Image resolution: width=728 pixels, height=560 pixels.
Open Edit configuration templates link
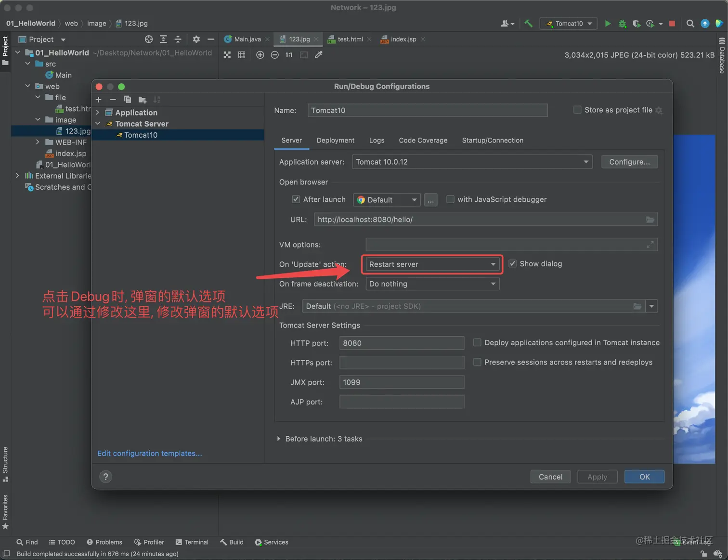click(x=150, y=453)
